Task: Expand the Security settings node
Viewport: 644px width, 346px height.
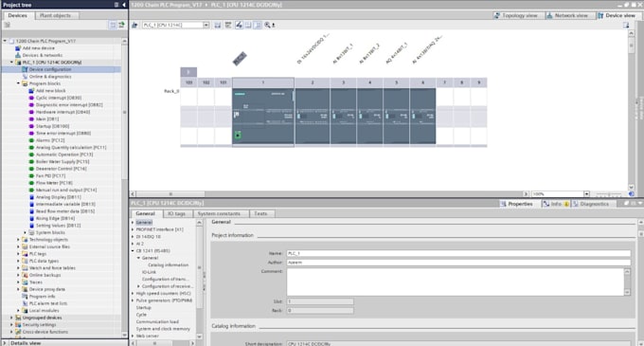Action: pyautogui.click(x=11, y=324)
